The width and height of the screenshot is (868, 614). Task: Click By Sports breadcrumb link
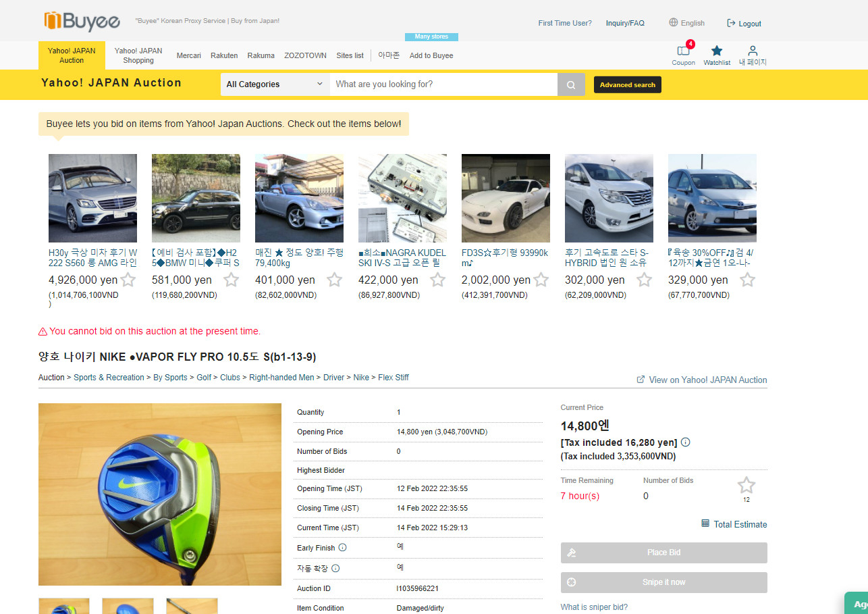tap(170, 378)
